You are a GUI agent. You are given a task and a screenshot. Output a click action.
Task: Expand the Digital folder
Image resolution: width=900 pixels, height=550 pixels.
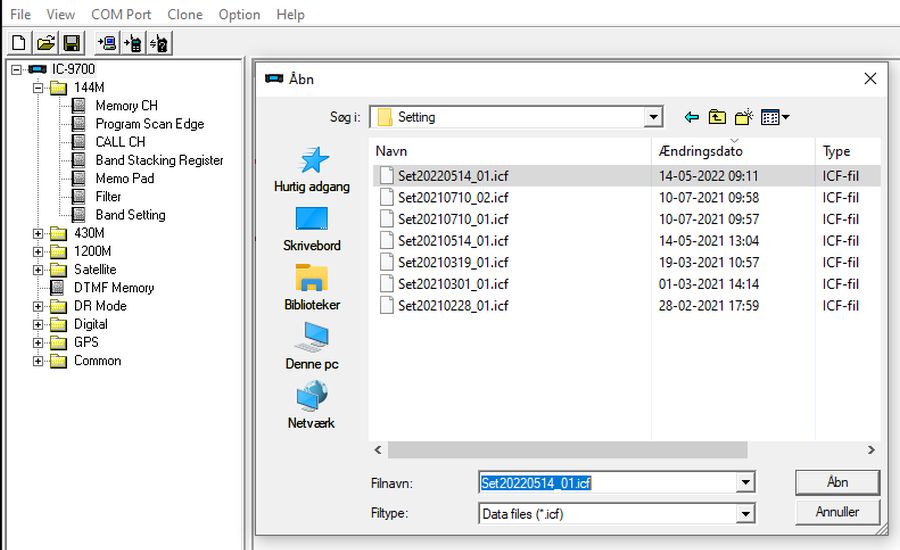[x=38, y=324]
